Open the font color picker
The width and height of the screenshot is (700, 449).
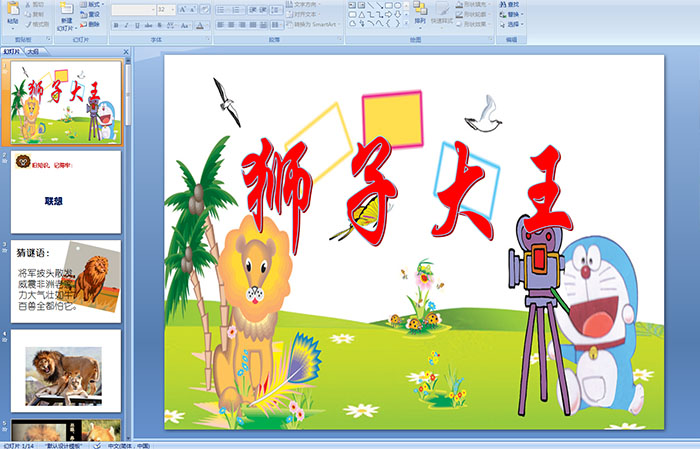click(202, 25)
